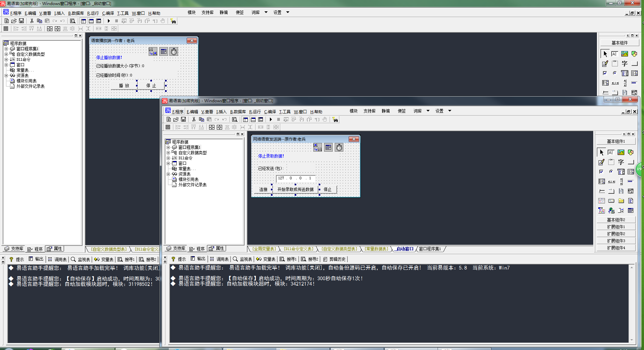Toggle second layout view button in front toolbar

click(253, 120)
